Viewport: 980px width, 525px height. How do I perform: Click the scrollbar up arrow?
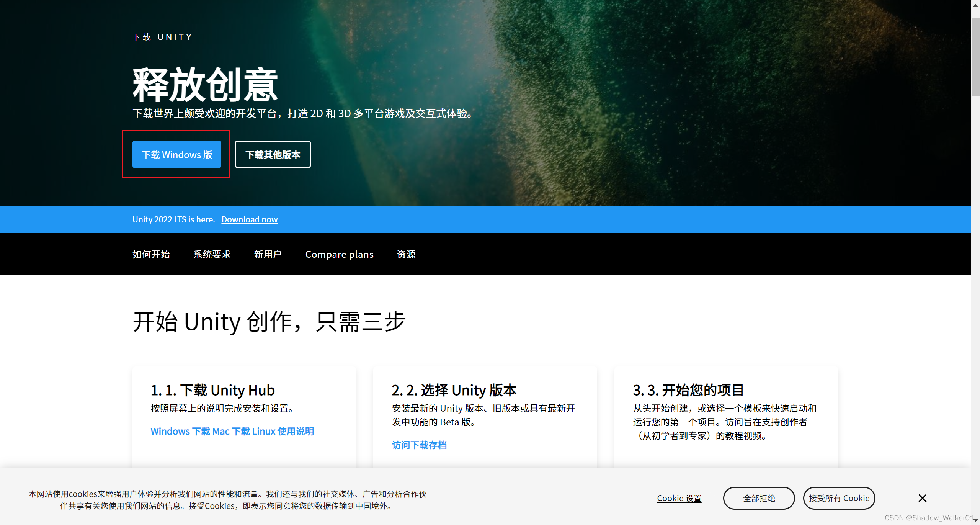(975, 5)
